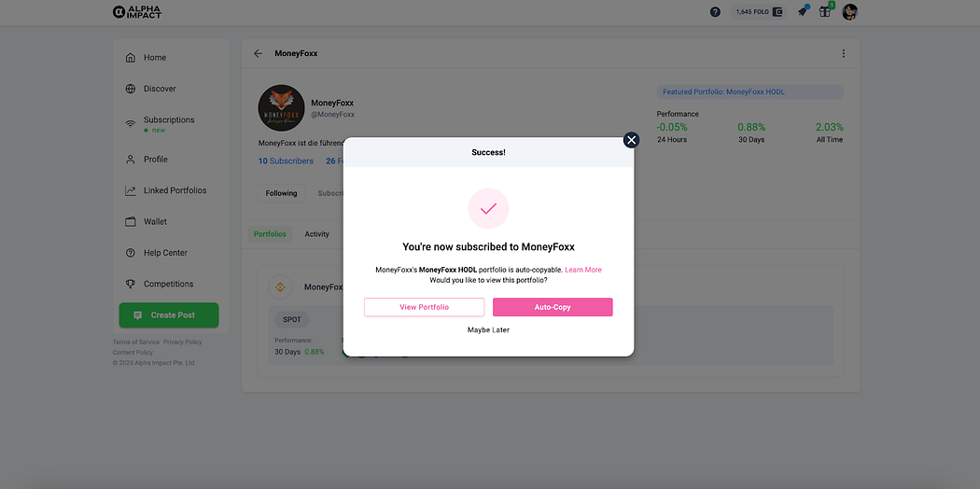980x489 pixels.
Task: Open the rocket notifications icon
Action: (803, 11)
